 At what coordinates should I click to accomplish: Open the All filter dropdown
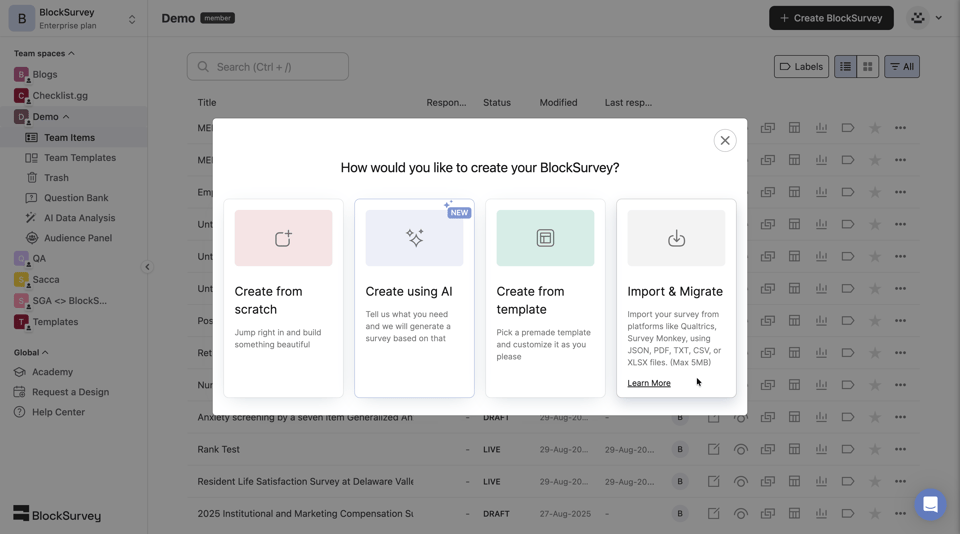(901, 67)
